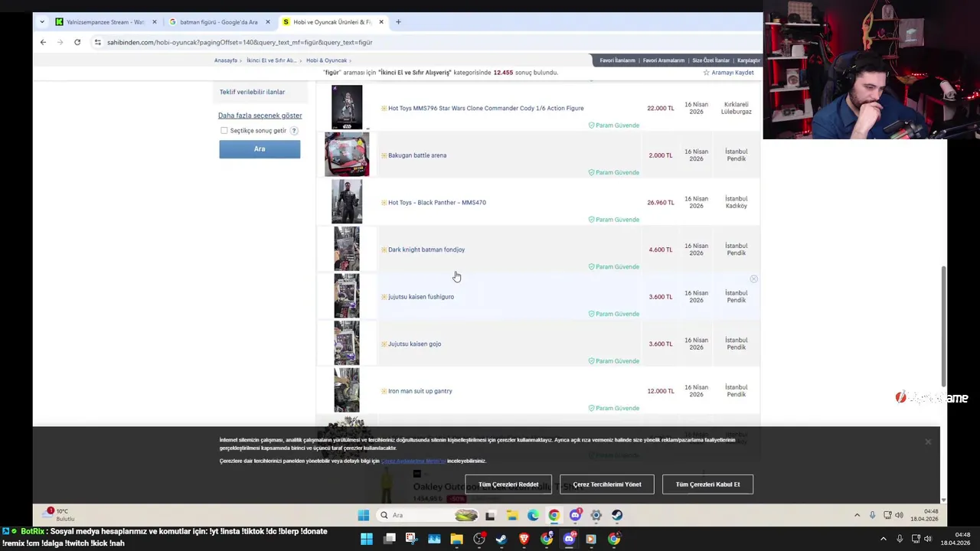Image resolution: width=980 pixels, height=551 pixels.
Task: Open Favori İlanlarım
Action: pos(617,60)
